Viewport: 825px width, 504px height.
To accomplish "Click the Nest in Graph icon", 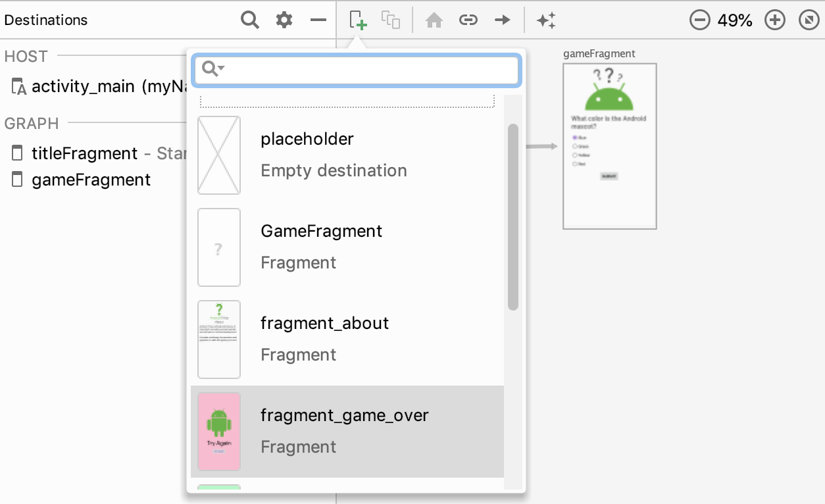I will [391, 20].
